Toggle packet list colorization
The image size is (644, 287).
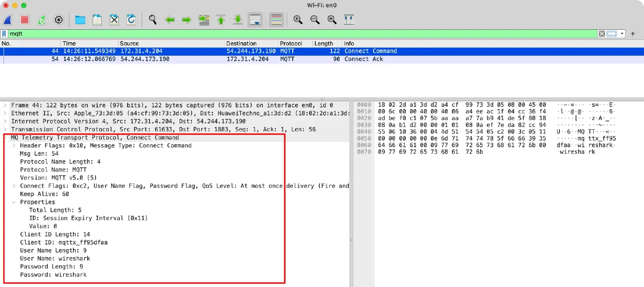click(x=276, y=20)
